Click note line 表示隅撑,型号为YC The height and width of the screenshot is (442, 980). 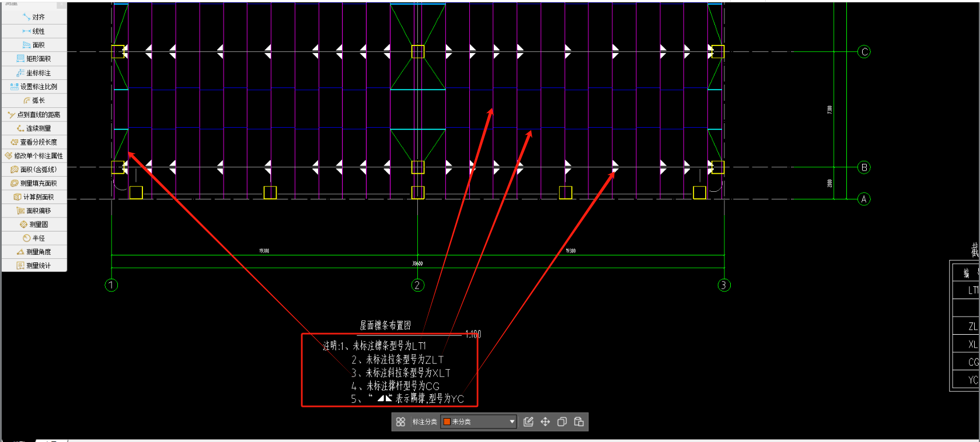430,399
